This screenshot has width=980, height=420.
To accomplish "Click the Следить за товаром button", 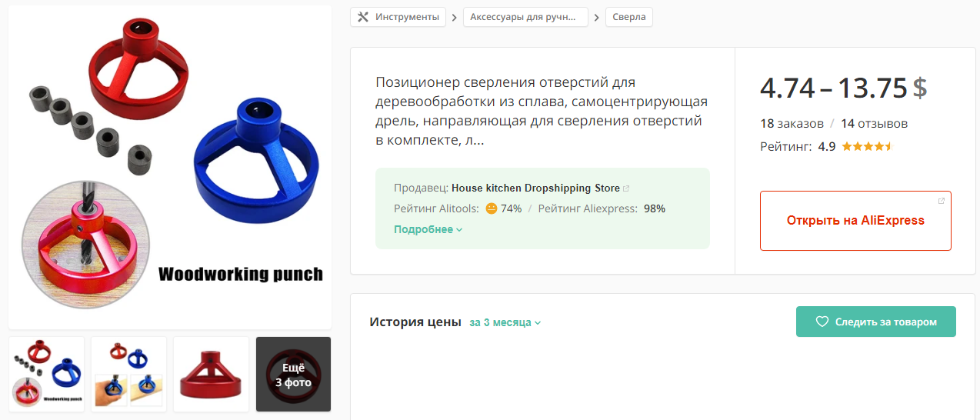I will tap(876, 322).
